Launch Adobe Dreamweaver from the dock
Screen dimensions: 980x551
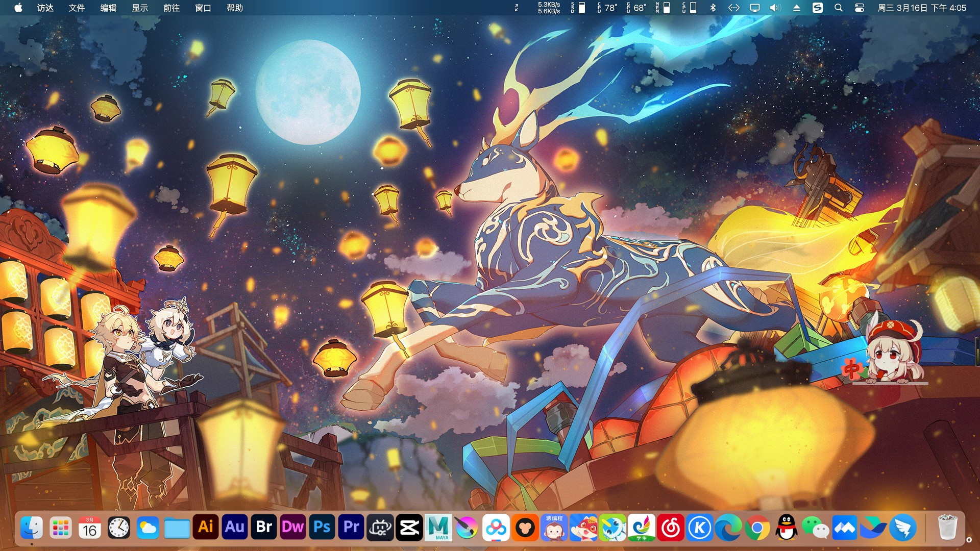(x=293, y=527)
